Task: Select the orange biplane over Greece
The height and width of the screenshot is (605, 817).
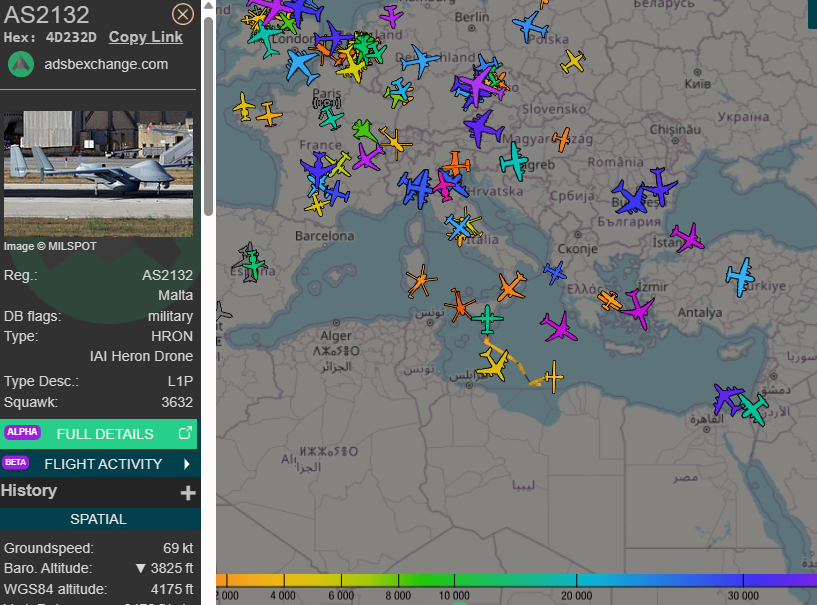Action: click(609, 301)
